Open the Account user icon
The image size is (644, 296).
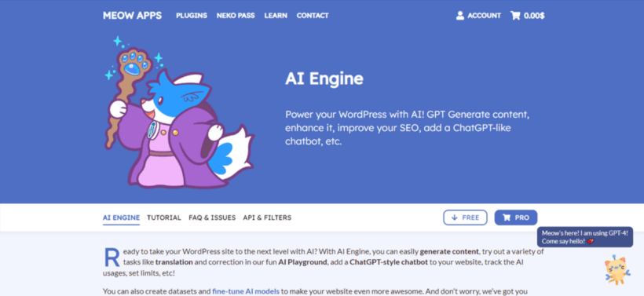460,16
